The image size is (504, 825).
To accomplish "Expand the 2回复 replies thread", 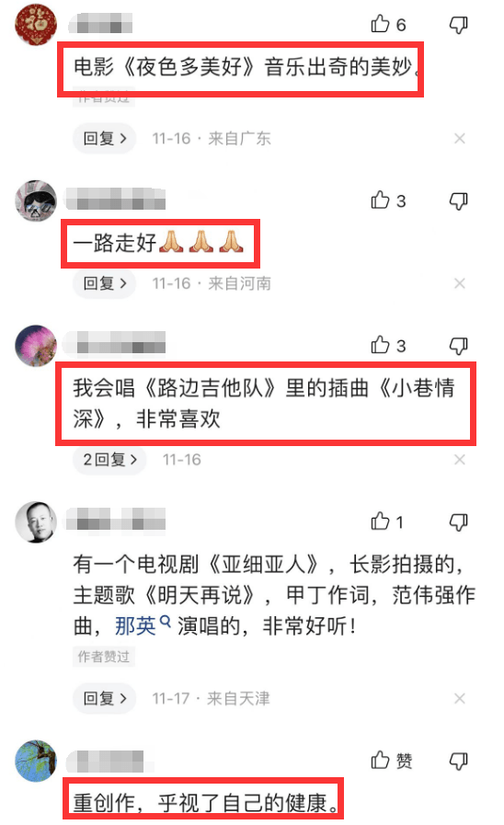I will click(110, 459).
